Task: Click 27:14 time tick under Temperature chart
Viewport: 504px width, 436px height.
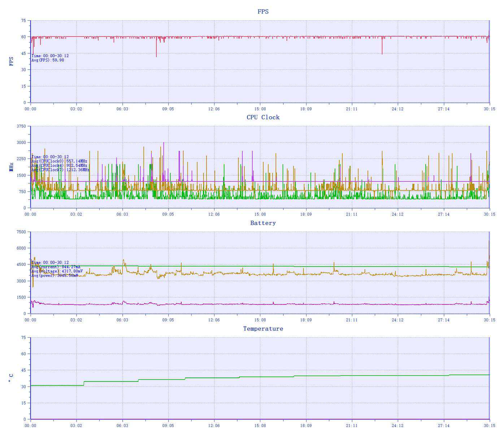Action: 444,426
